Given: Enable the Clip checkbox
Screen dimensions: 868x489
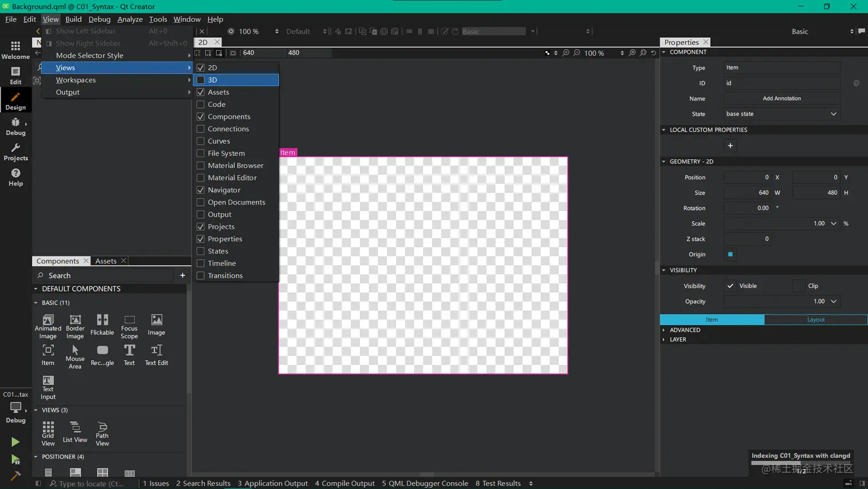Looking at the screenshot, I should [799, 286].
